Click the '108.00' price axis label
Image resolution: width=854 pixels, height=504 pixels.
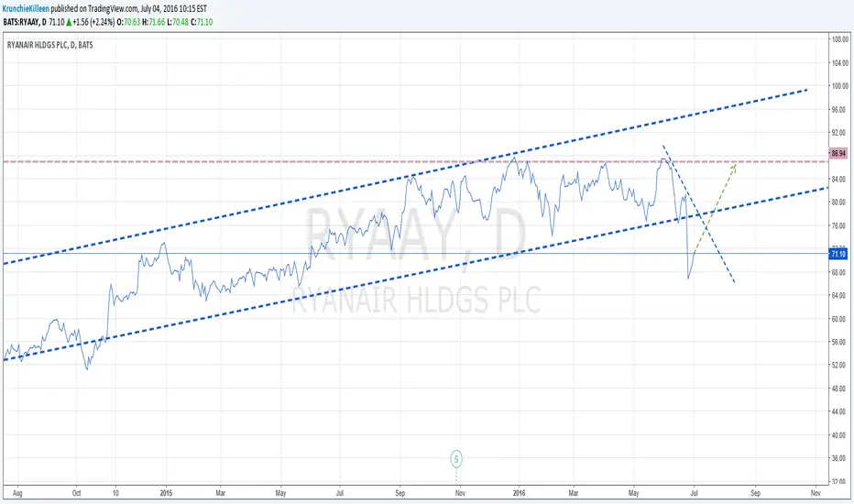(839, 39)
